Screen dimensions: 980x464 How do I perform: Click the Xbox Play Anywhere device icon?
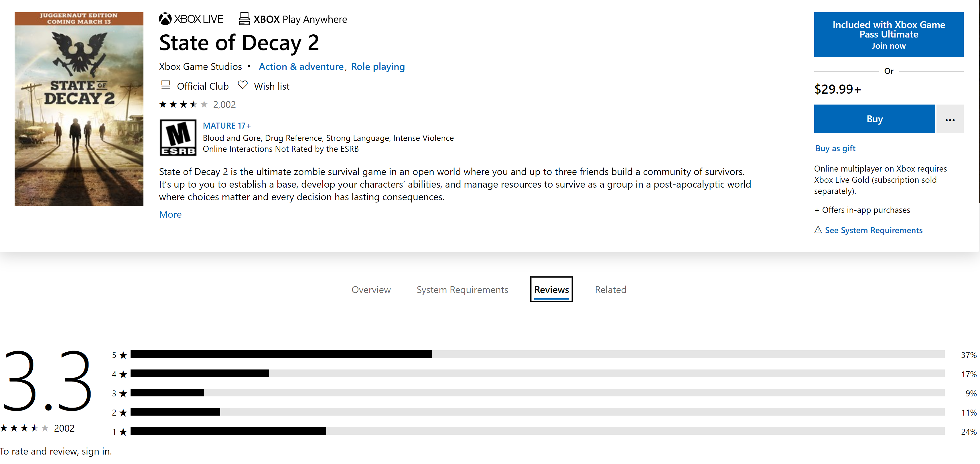tap(244, 19)
